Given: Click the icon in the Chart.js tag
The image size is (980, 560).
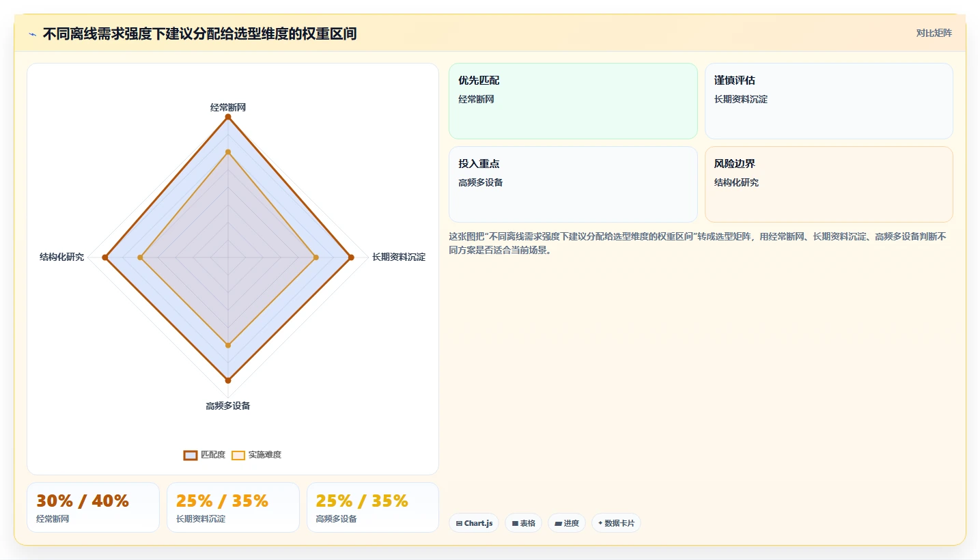Looking at the screenshot, I should [x=459, y=524].
